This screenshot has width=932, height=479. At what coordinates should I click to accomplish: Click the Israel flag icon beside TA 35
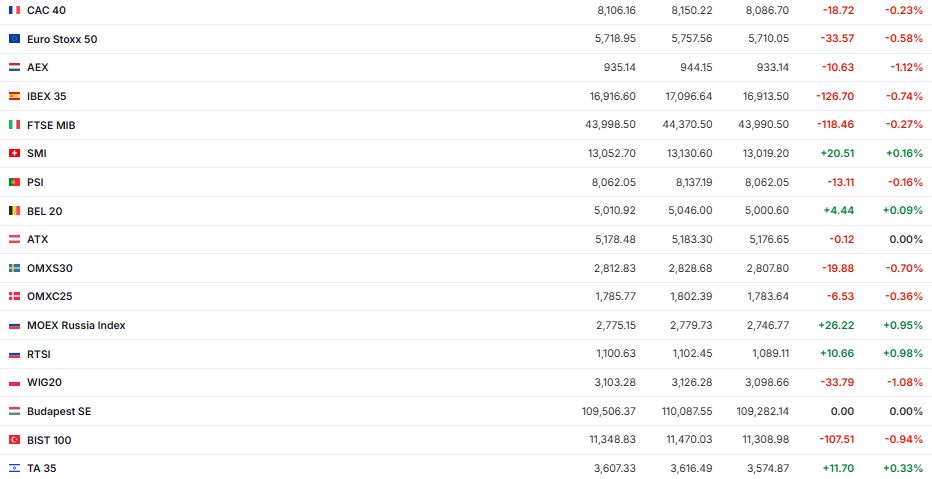click(x=14, y=468)
